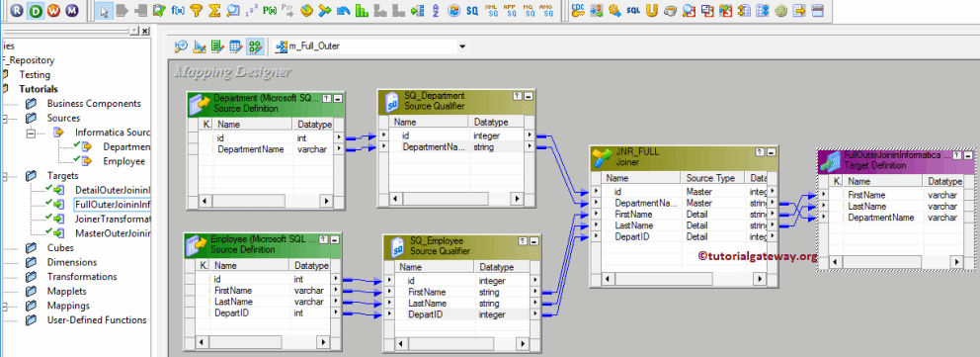Image resolution: width=980 pixels, height=357 pixels.
Task: Switch to the Designer (D) tool
Action: 35,11
